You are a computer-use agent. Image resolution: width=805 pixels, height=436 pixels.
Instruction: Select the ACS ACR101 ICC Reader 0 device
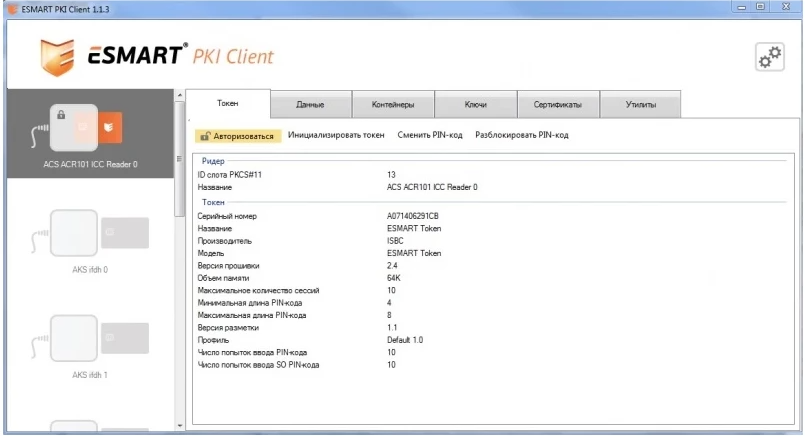[90, 134]
